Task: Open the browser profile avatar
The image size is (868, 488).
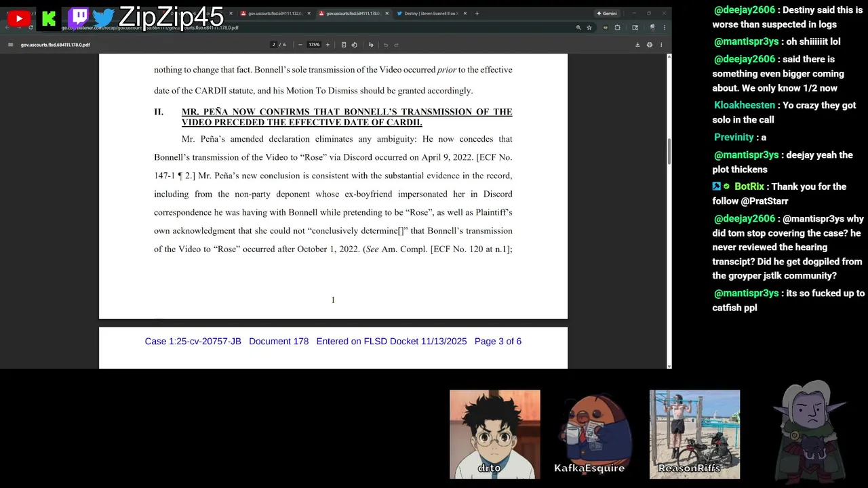Action: pyautogui.click(x=652, y=28)
